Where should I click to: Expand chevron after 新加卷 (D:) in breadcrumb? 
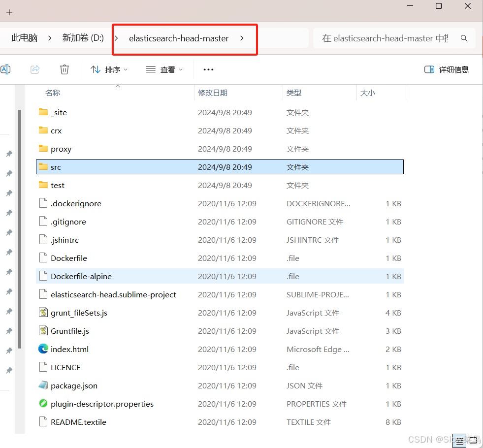(x=116, y=38)
